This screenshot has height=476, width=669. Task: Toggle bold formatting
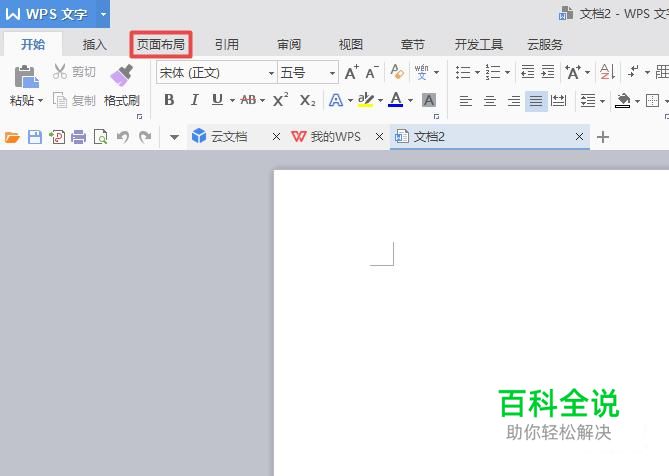pyautogui.click(x=169, y=100)
